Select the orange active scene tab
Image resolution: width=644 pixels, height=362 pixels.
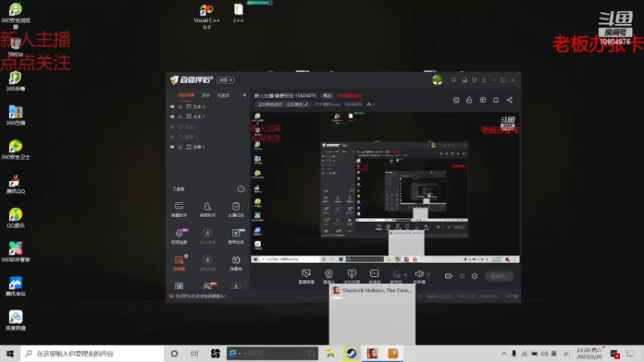pos(186,95)
